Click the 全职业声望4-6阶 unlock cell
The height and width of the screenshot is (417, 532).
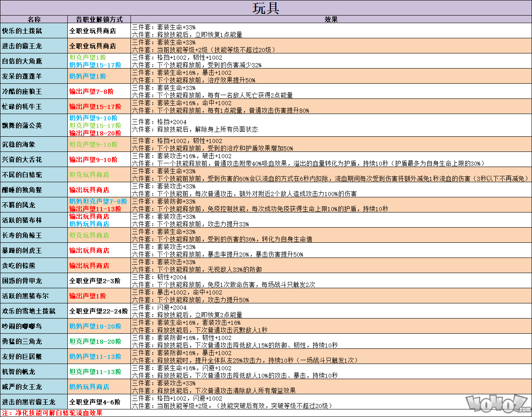(x=95, y=402)
